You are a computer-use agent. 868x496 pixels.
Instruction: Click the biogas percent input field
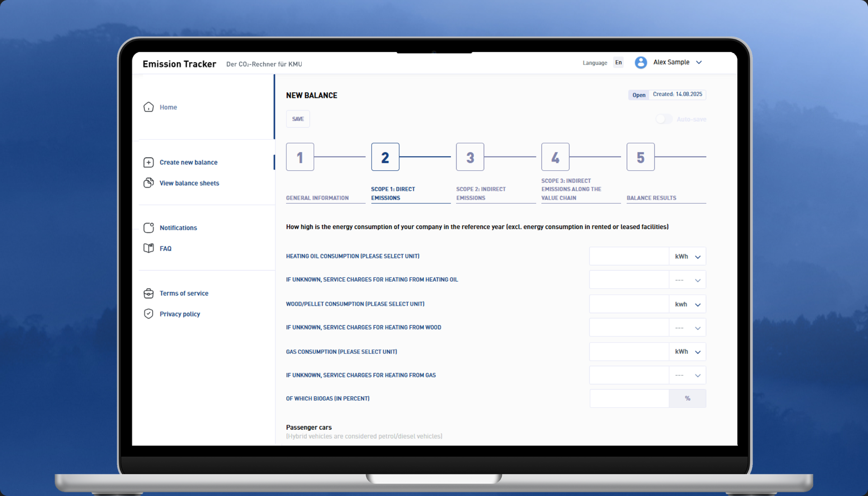[x=629, y=398]
